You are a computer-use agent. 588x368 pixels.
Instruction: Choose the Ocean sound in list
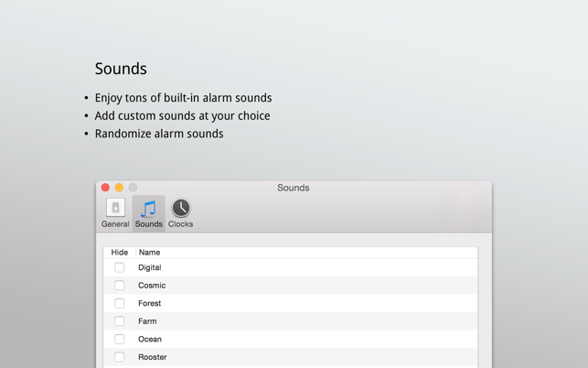coord(290,339)
